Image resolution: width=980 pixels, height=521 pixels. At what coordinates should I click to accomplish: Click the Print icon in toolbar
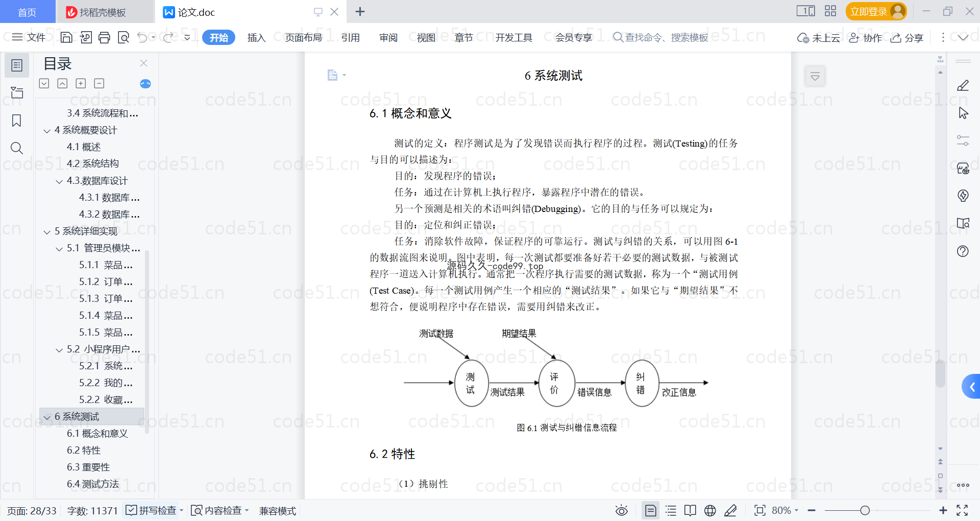pyautogui.click(x=104, y=37)
